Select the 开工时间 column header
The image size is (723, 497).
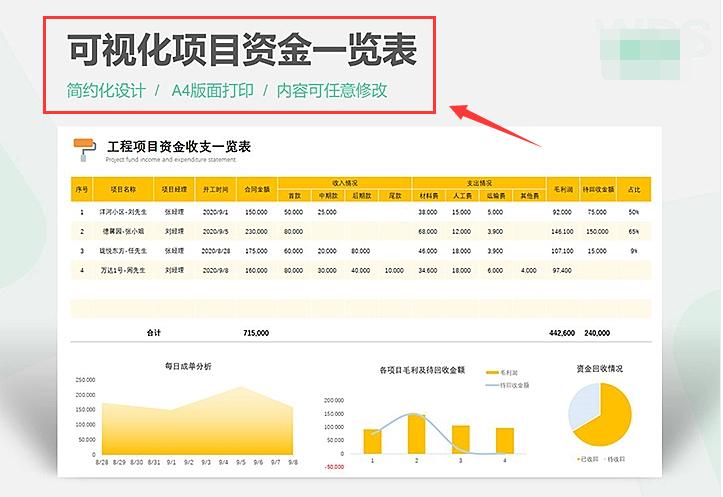pos(215,189)
